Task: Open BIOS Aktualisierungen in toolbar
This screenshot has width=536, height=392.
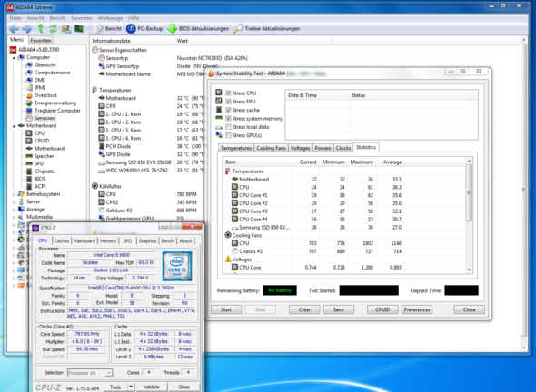Action: [198, 29]
